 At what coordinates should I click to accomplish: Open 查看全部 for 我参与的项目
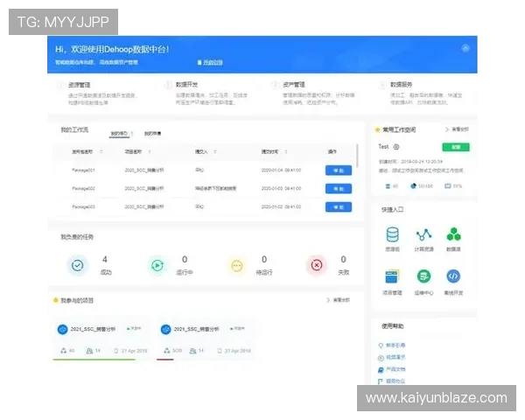338,300
